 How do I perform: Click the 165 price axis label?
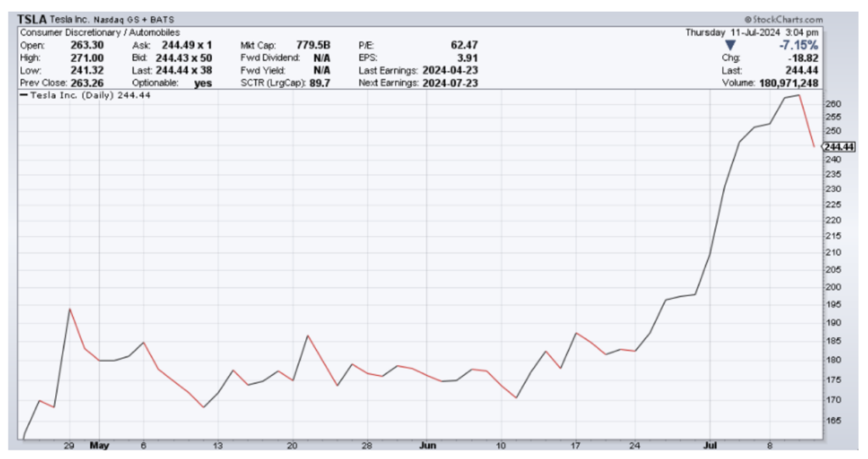tap(834, 420)
